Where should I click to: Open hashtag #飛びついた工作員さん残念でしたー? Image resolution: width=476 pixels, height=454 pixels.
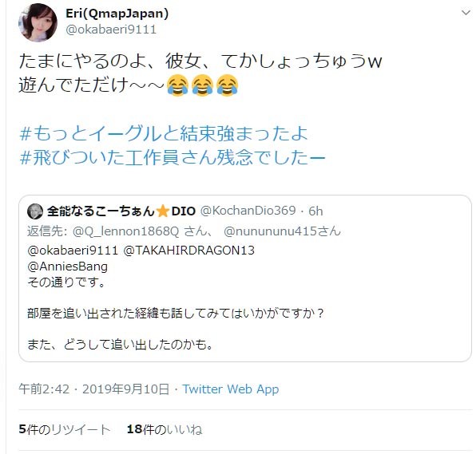(x=173, y=157)
